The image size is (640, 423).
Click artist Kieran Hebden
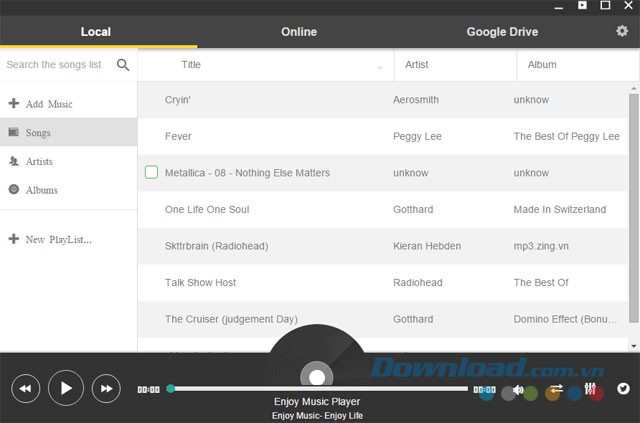427,246
